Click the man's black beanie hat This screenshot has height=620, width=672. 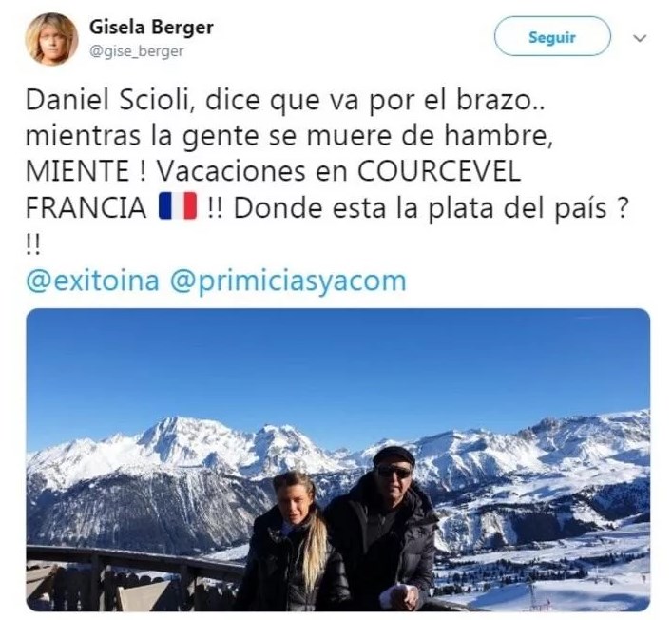(x=394, y=456)
